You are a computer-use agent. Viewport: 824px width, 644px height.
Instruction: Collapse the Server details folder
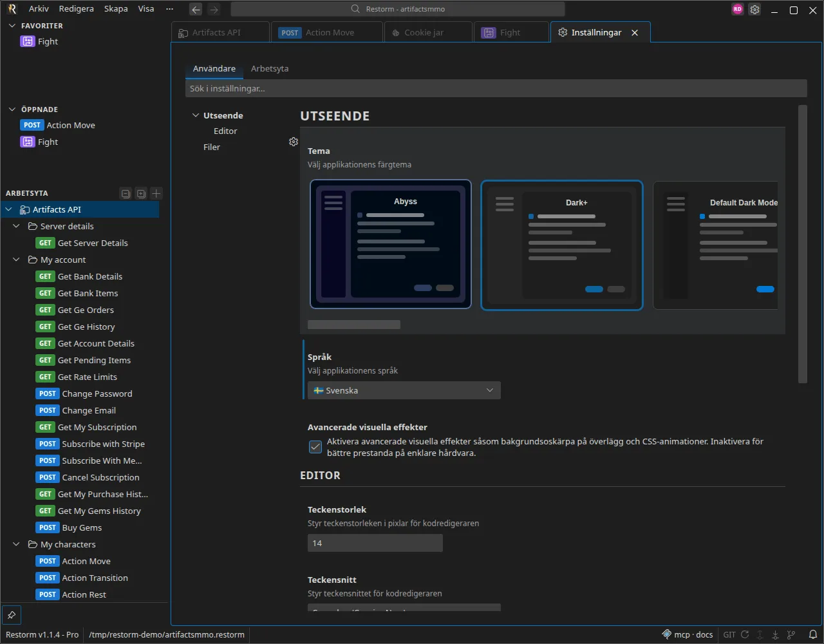[x=17, y=226]
